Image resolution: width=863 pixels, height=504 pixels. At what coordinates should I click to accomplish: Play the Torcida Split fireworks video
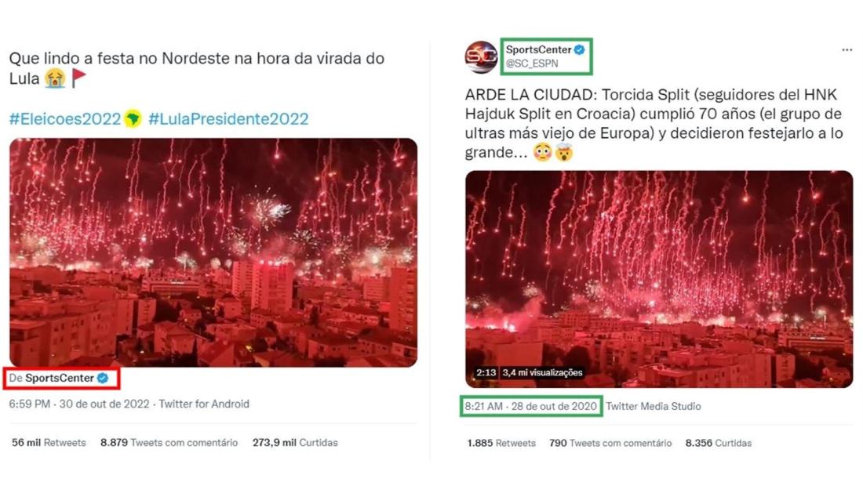(659, 279)
